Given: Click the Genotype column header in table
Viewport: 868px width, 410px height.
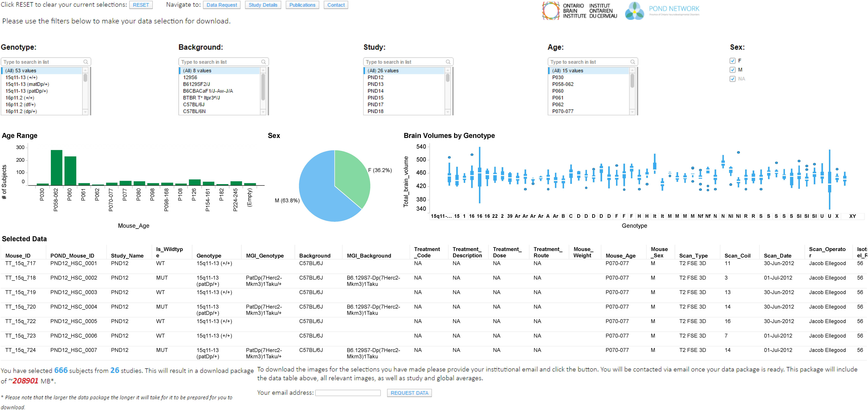Looking at the screenshot, I should [209, 256].
